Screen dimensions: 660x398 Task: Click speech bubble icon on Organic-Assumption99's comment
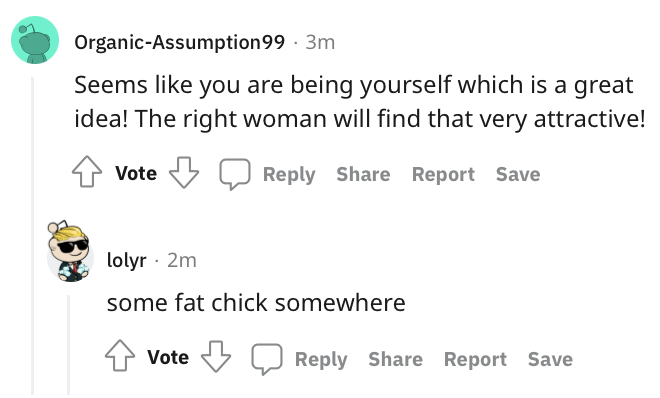coord(235,174)
